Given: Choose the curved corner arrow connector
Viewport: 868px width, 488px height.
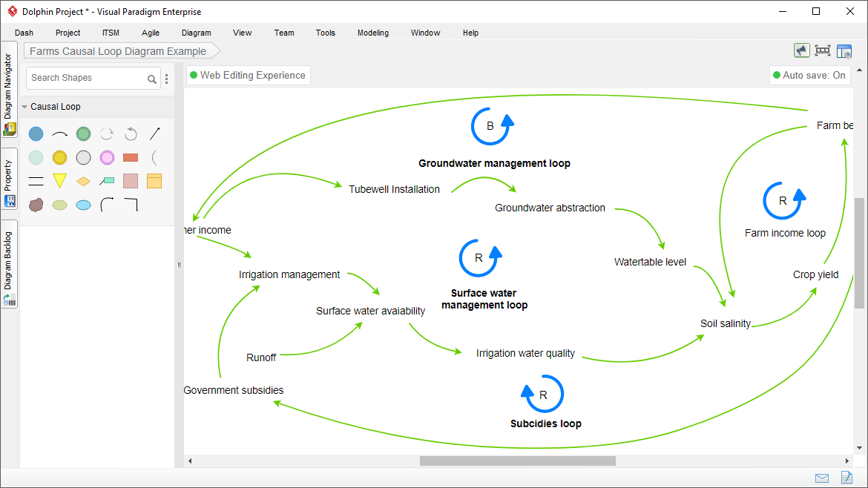Looking at the screenshot, I should (x=107, y=205).
